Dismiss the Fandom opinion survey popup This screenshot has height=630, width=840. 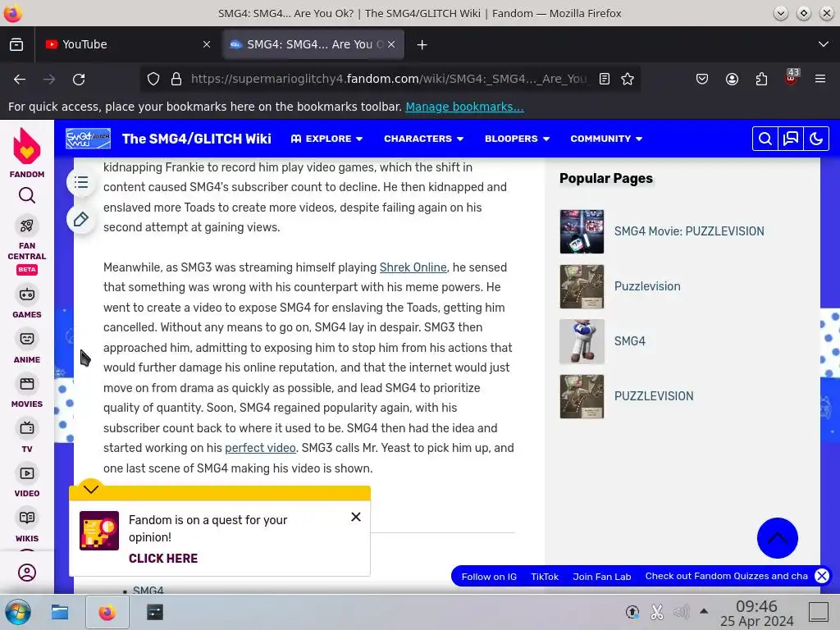[356, 517]
